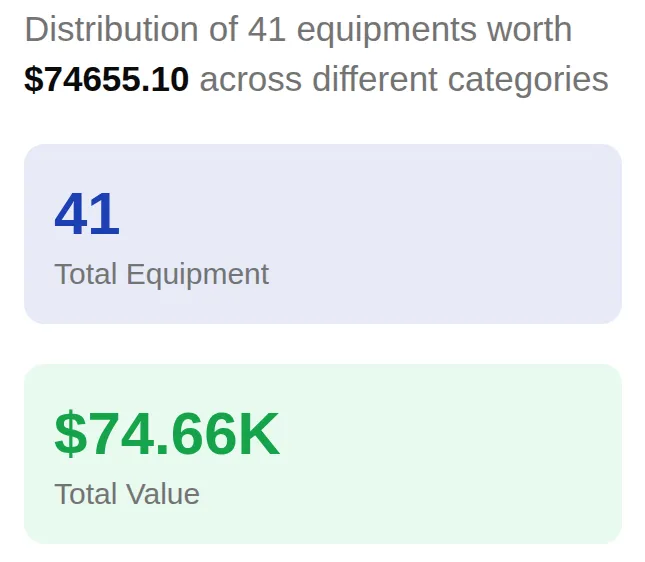Click the K suffix in $74.66K
Viewport: 645px width, 562px height.
pos(258,434)
